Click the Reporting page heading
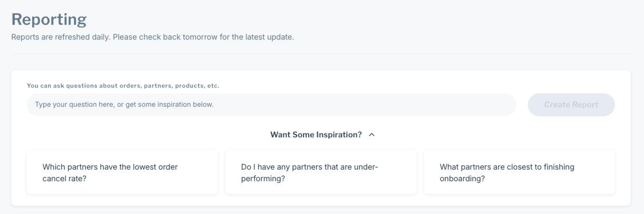This screenshot has width=644, height=214. click(49, 19)
